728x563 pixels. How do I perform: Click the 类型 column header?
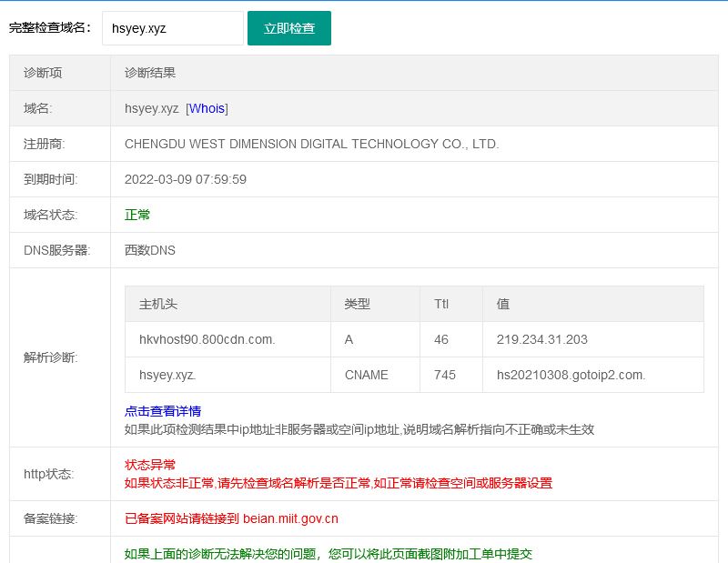pyautogui.click(x=357, y=304)
